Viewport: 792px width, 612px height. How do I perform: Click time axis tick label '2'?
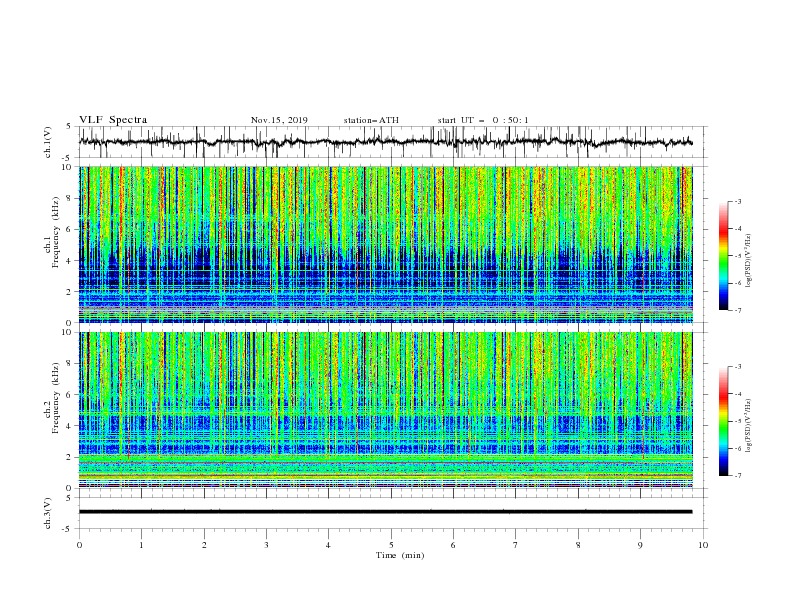click(x=204, y=545)
